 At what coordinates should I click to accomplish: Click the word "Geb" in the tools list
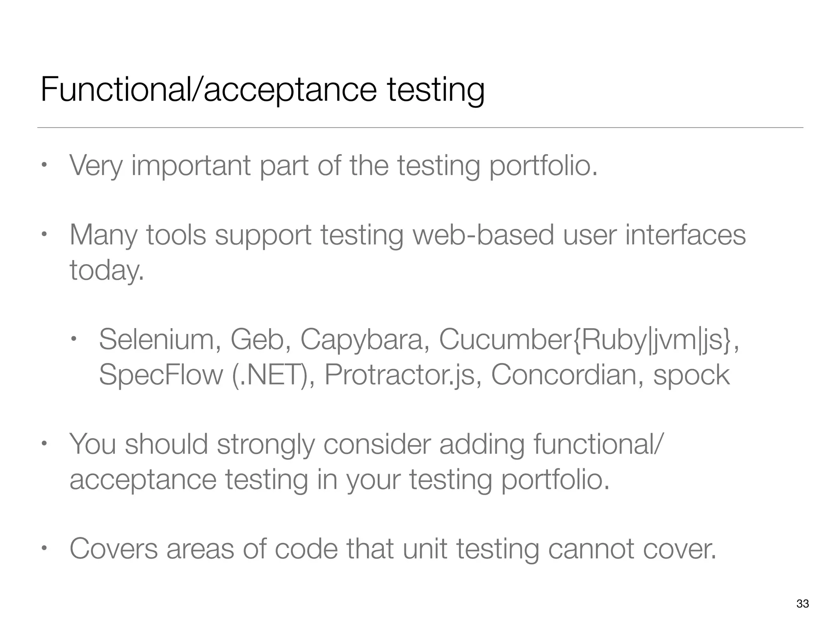257,340
